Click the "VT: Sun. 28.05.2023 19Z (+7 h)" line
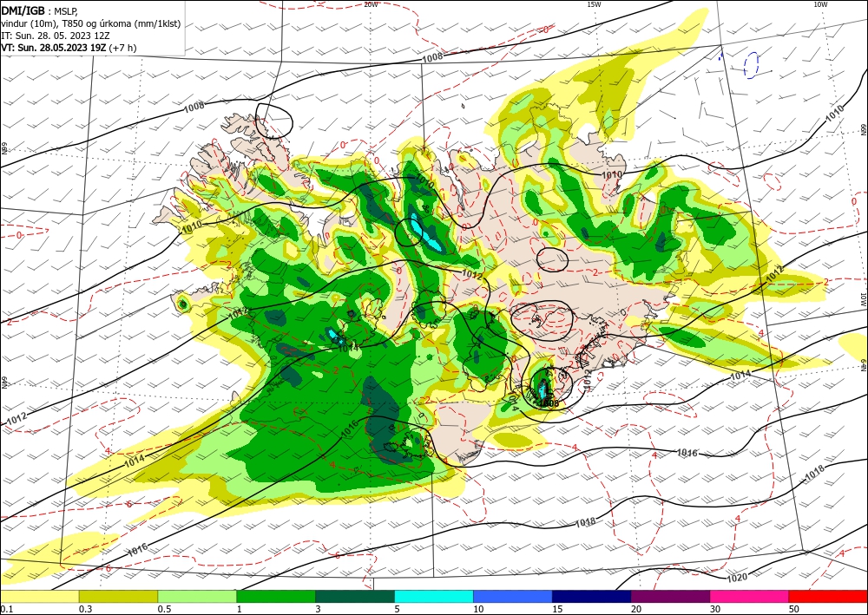The width and height of the screenshot is (868, 615). point(69,48)
